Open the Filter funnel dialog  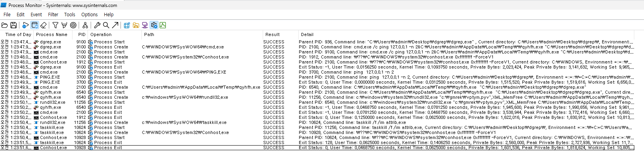click(55, 25)
